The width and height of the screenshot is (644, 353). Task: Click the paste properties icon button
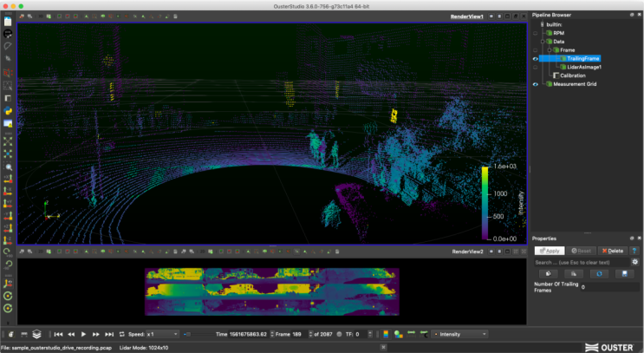[x=573, y=274]
